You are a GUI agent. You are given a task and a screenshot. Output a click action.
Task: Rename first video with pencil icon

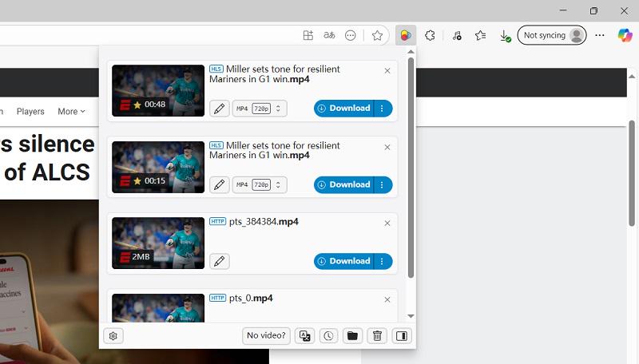click(219, 109)
